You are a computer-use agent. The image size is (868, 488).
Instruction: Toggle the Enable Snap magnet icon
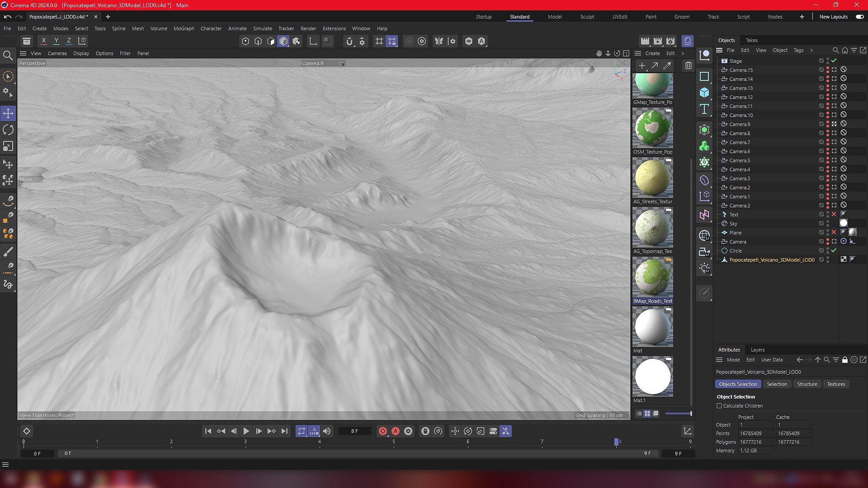[x=349, y=41]
